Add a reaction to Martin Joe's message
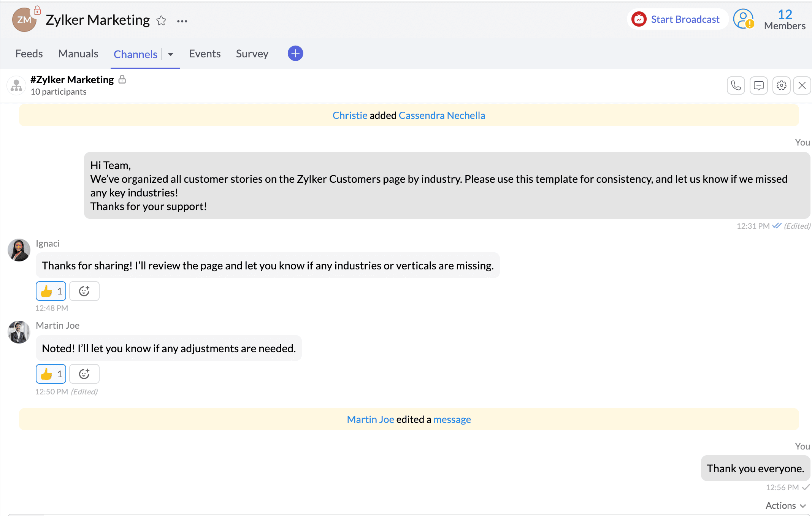 [x=84, y=374]
